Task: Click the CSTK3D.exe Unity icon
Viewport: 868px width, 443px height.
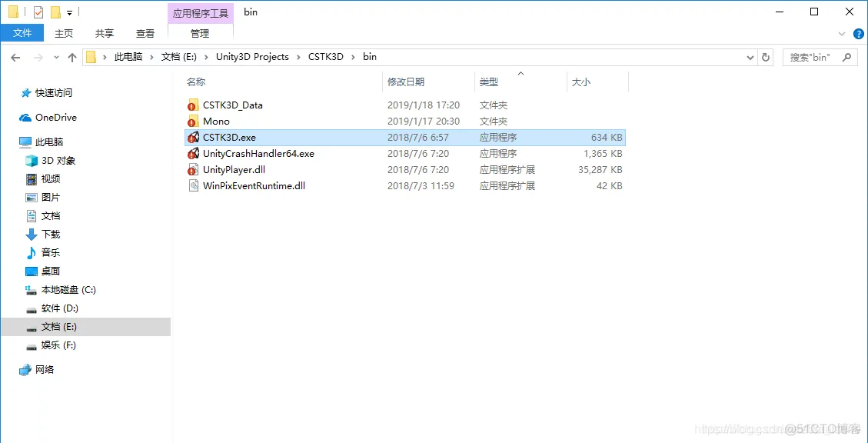Action: 193,138
